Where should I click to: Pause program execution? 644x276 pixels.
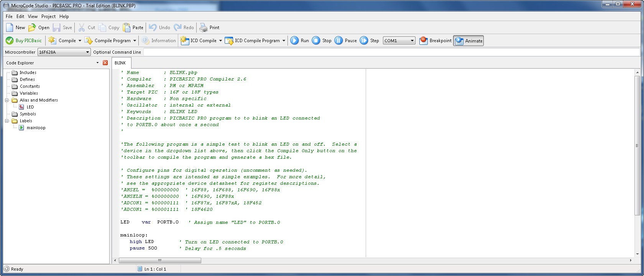pyautogui.click(x=346, y=41)
